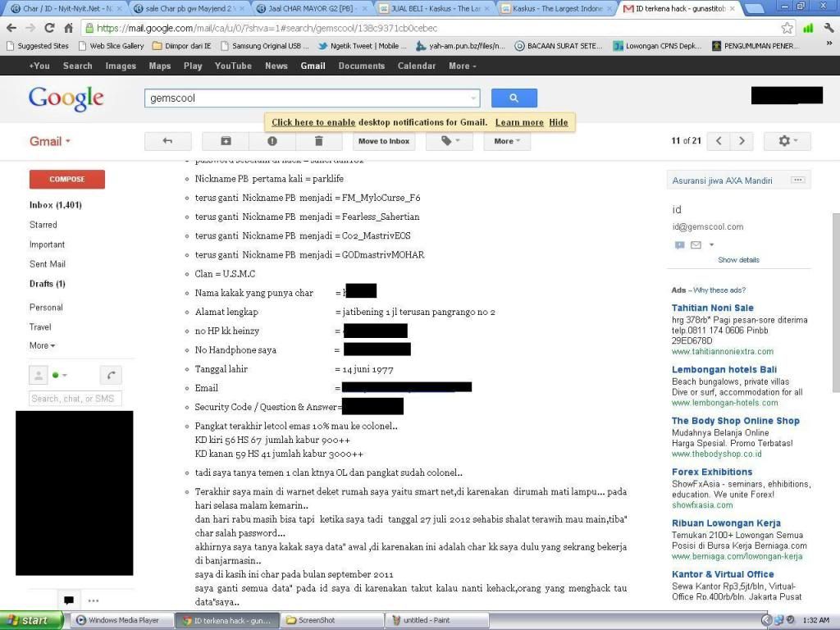Go back with browser back arrow
This screenshot has width=840, height=630.
[x=11, y=28]
